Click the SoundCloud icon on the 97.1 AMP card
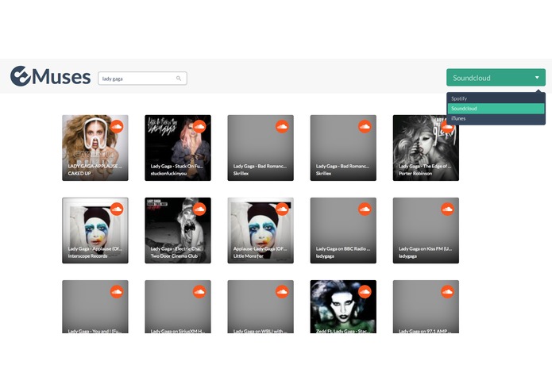The height and width of the screenshot is (392, 552). tap(447, 291)
